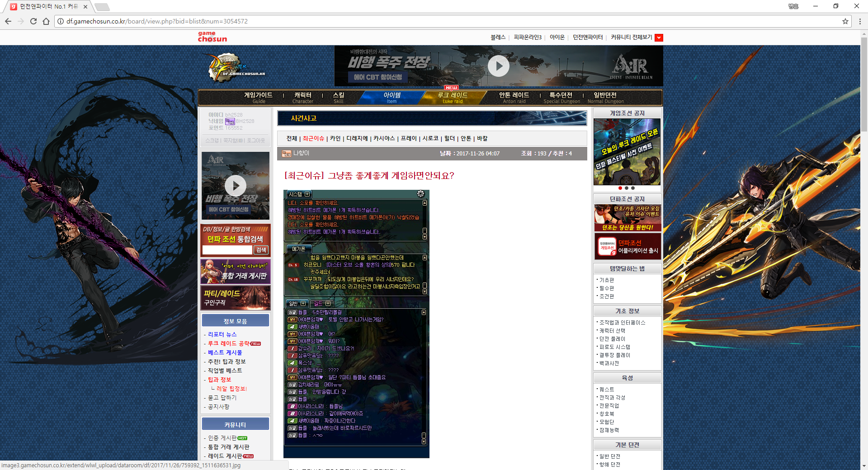The width and height of the screenshot is (868, 470).
Task: Select the 카인 server filter
Action: click(x=335, y=139)
